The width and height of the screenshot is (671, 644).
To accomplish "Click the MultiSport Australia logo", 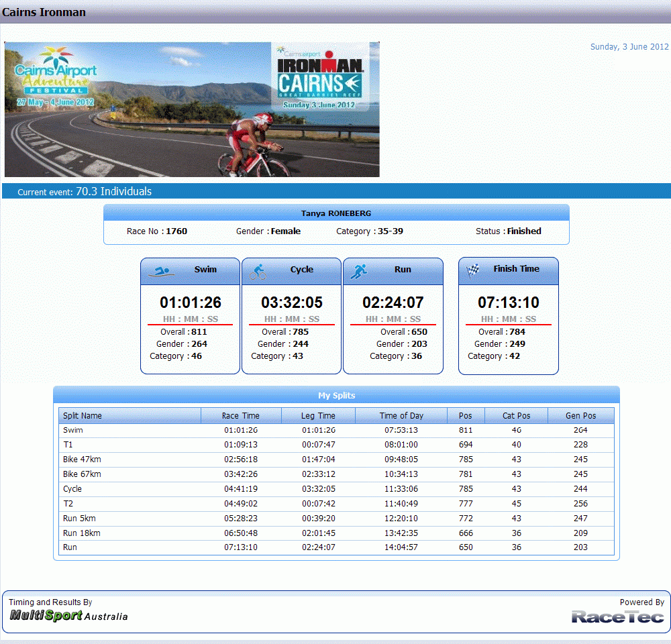I will pos(69,616).
